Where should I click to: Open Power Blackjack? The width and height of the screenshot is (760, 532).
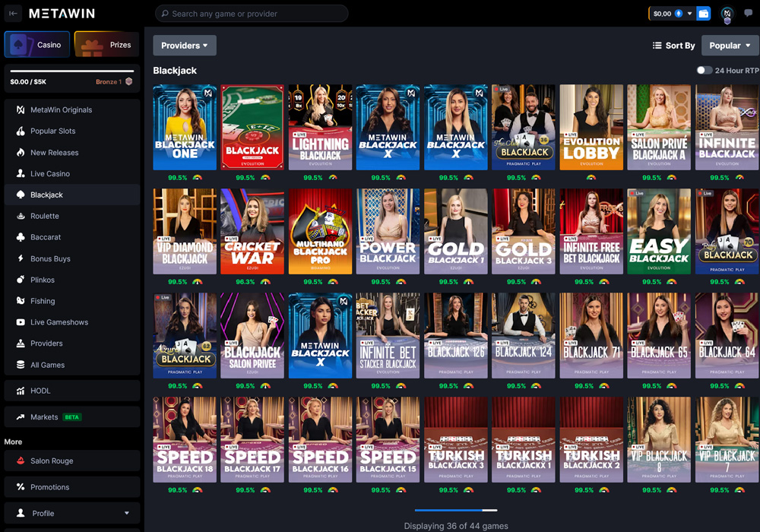coord(388,232)
